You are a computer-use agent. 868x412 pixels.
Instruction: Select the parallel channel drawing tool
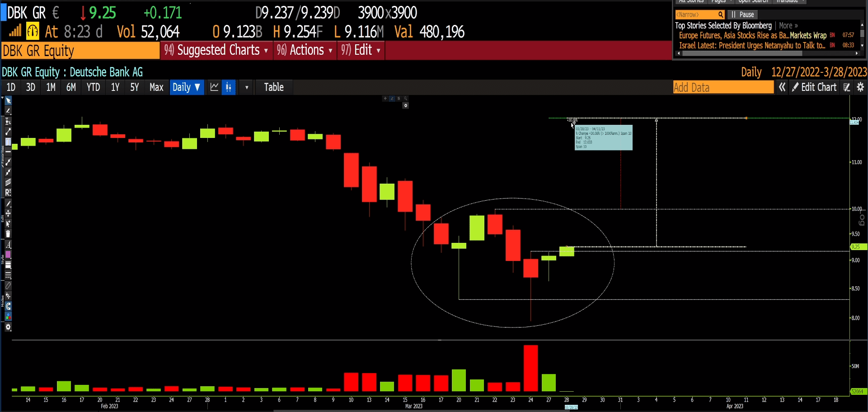point(8,182)
